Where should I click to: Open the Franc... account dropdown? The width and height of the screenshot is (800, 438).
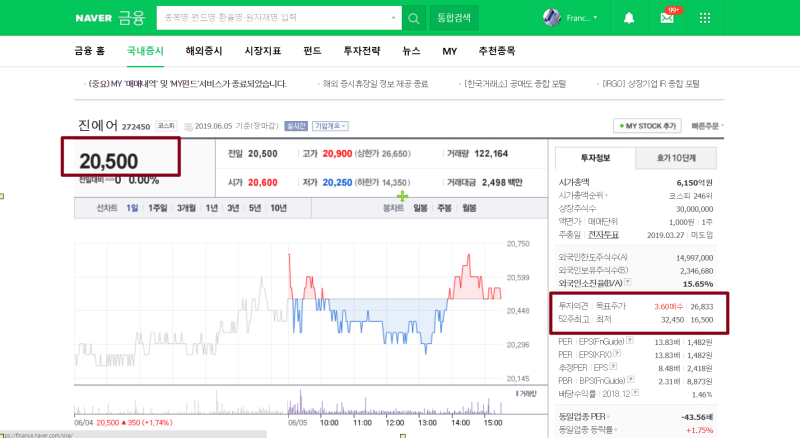coord(582,18)
